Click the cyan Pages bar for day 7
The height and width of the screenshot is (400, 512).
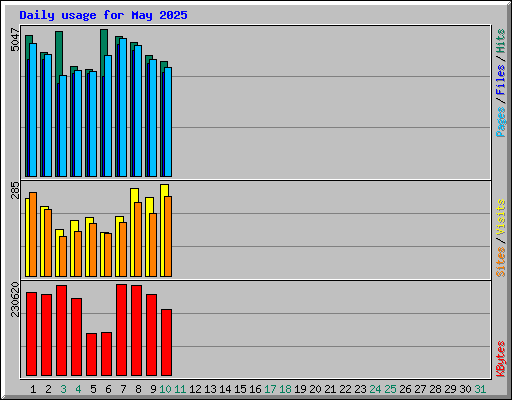click(x=123, y=107)
